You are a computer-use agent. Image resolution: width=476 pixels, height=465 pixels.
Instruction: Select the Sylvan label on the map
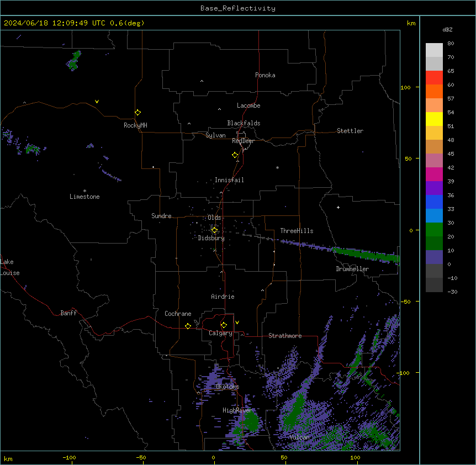pyautogui.click(x=215, y=135)
